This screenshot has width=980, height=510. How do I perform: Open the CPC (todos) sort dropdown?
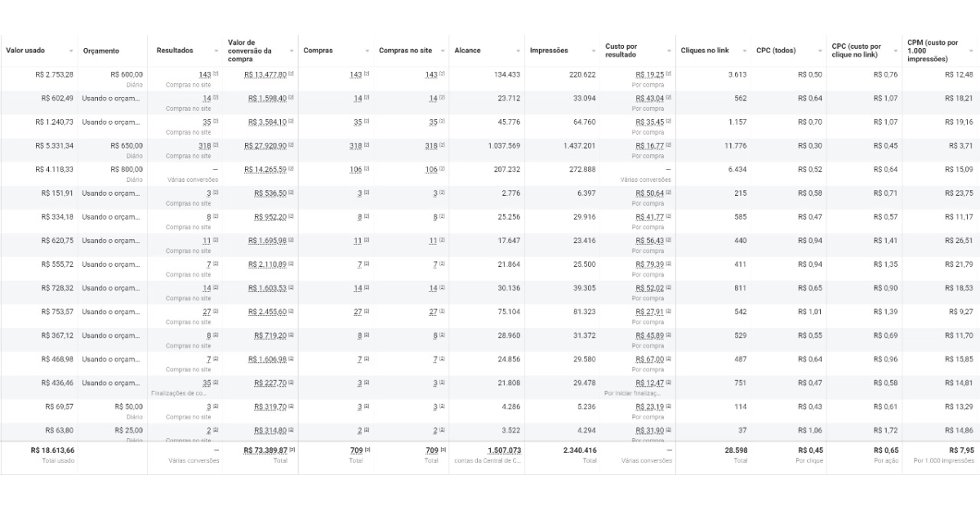820,49
